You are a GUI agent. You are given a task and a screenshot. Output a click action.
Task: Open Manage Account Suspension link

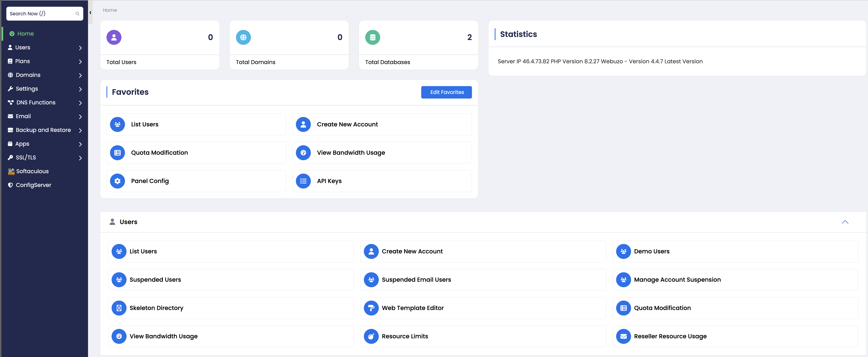(x=677, y=280)
